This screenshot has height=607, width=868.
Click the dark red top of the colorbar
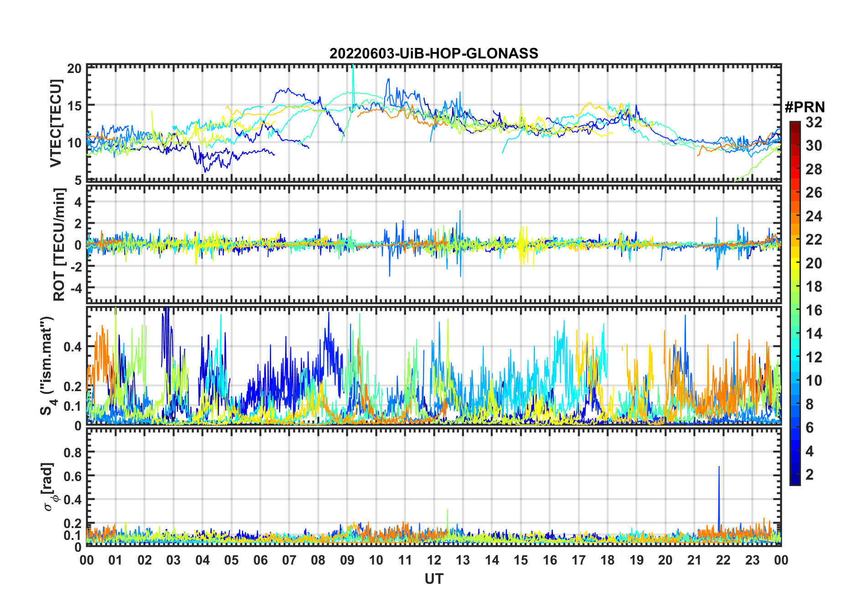coord(795,124)
